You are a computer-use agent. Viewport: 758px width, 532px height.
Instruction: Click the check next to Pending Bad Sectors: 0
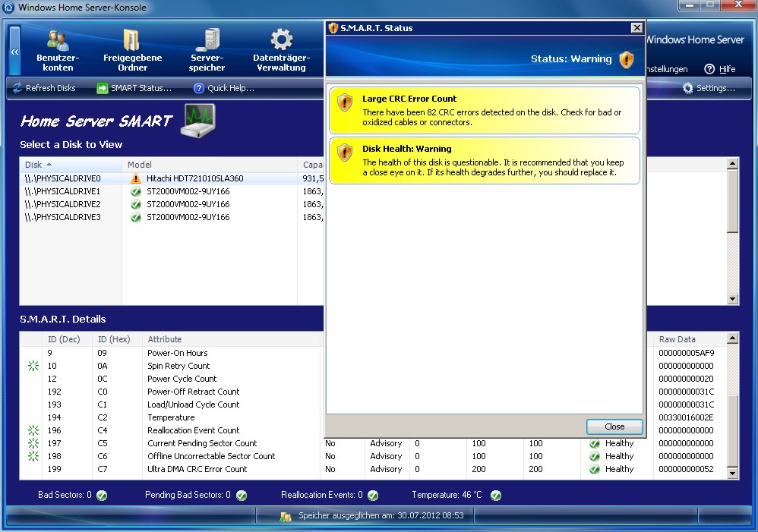[x=242, y=496]
